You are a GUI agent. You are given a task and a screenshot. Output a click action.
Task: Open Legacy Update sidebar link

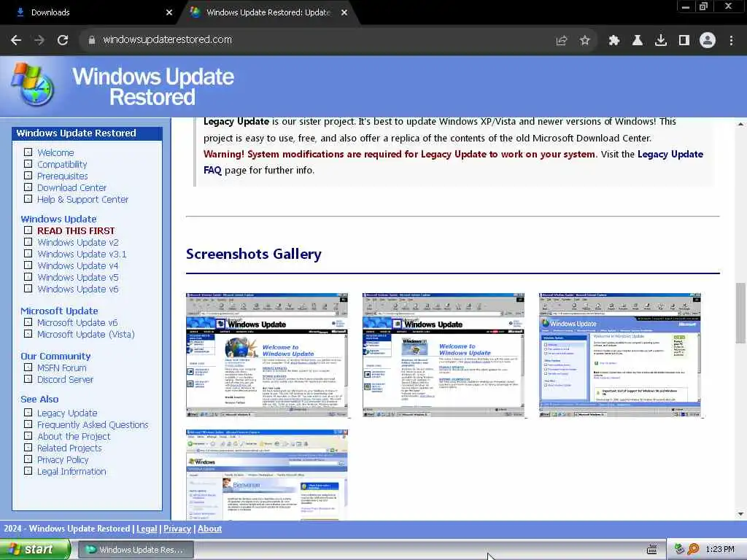point(67,413)
